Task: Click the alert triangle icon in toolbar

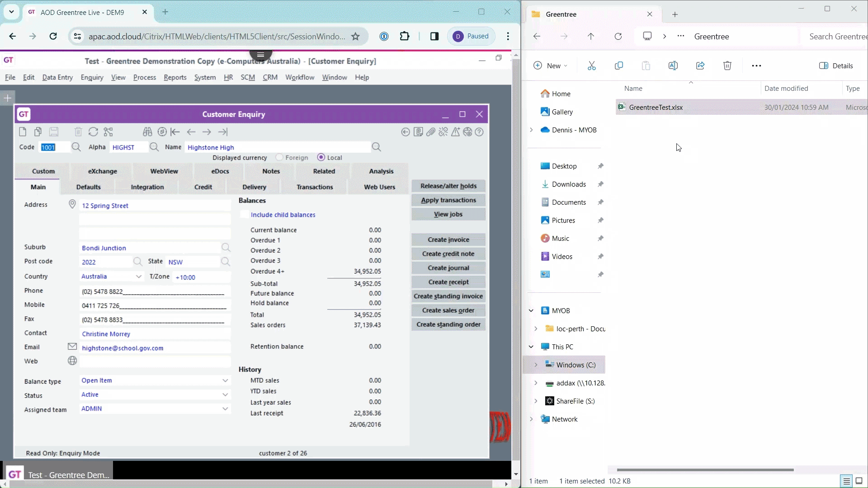Action: coord(456,132)
